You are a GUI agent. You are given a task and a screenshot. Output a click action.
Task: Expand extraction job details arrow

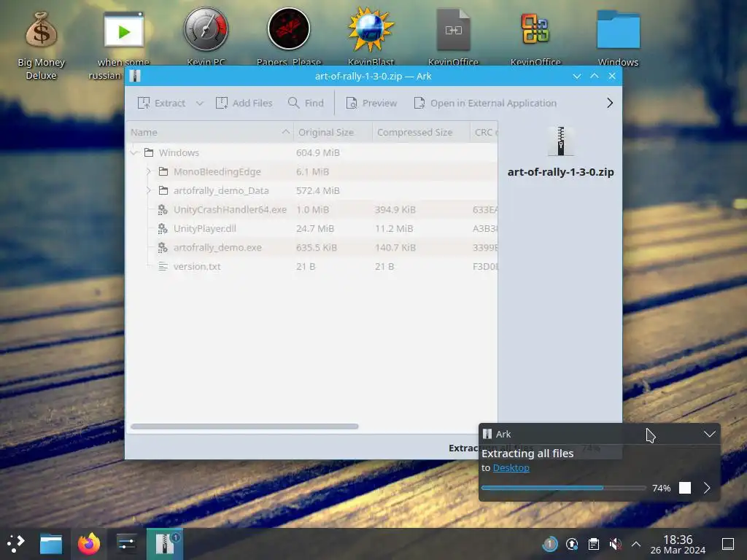point(707,488)
